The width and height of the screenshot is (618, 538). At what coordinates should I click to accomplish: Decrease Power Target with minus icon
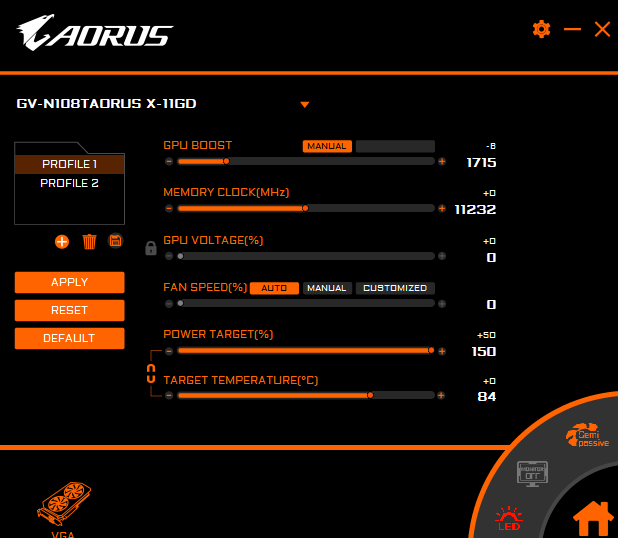(x=169, y=351)
